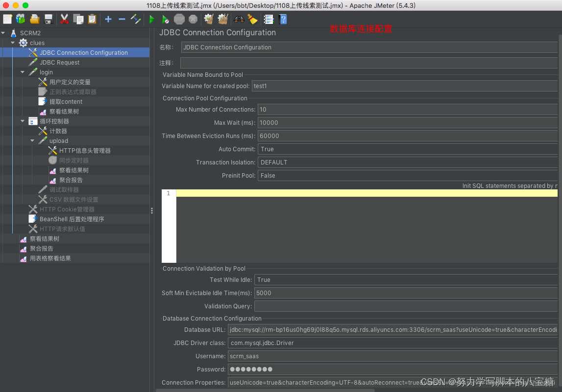Image resolution: width=562 pixels, height=392 pixels.
Task: Click the panel divider handle dots
Action: tap(152, 211)
